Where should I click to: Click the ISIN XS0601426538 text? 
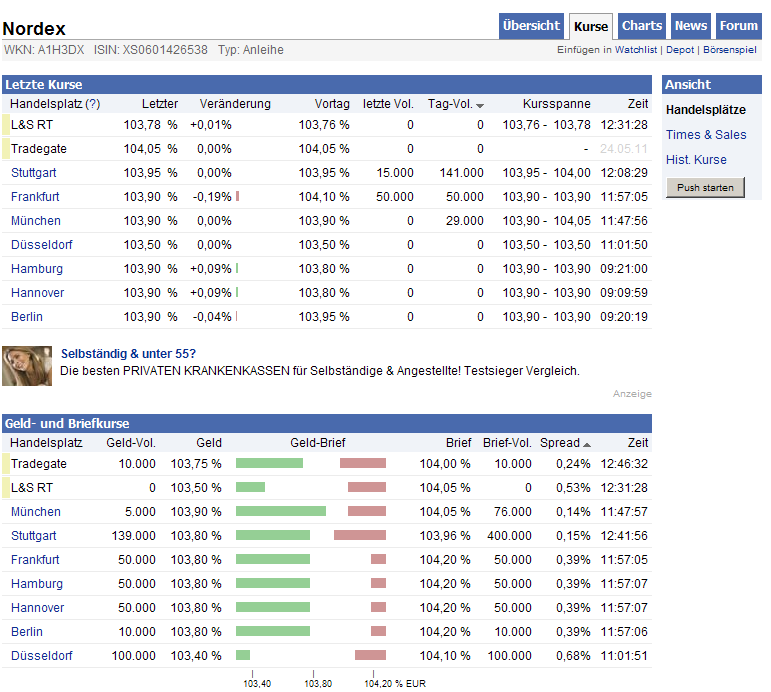151,50
